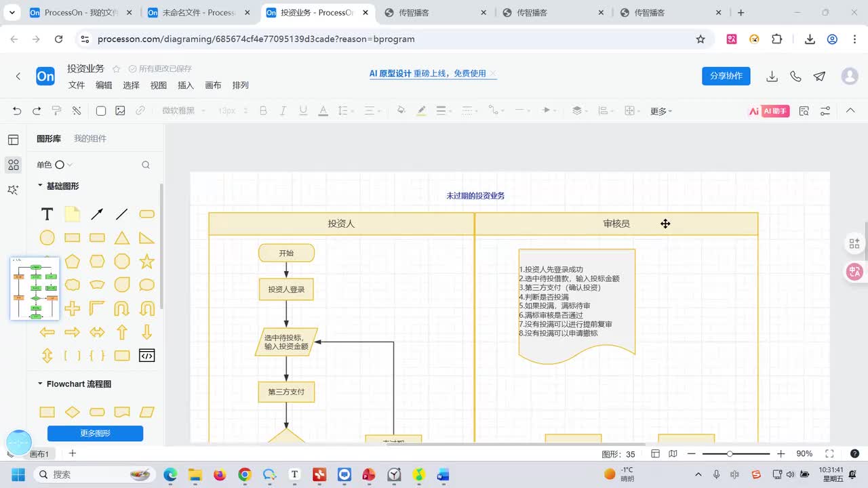Viewport: 868px width, 488px height.
Task: Open the 视图 menu
Action: coord(159,85)
